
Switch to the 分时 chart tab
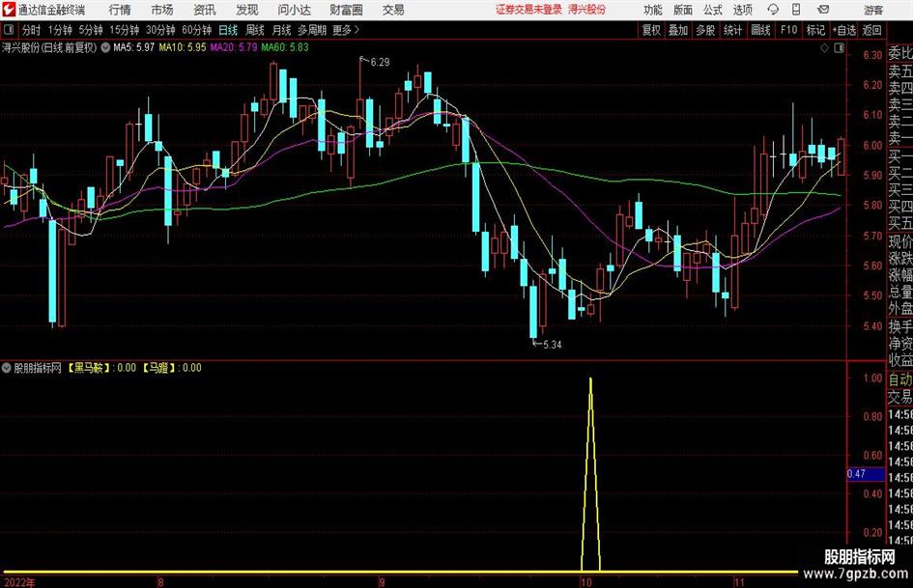[32, 30]
